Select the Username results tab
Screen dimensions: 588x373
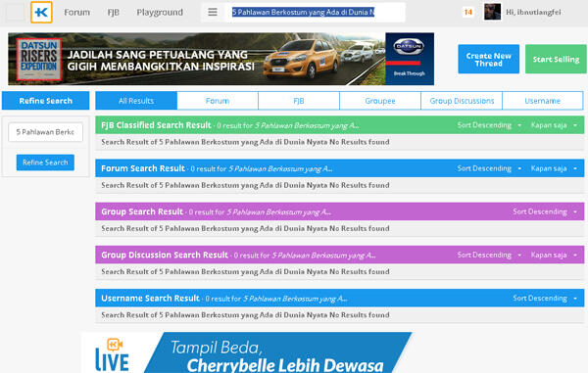(x=542, y=101)
